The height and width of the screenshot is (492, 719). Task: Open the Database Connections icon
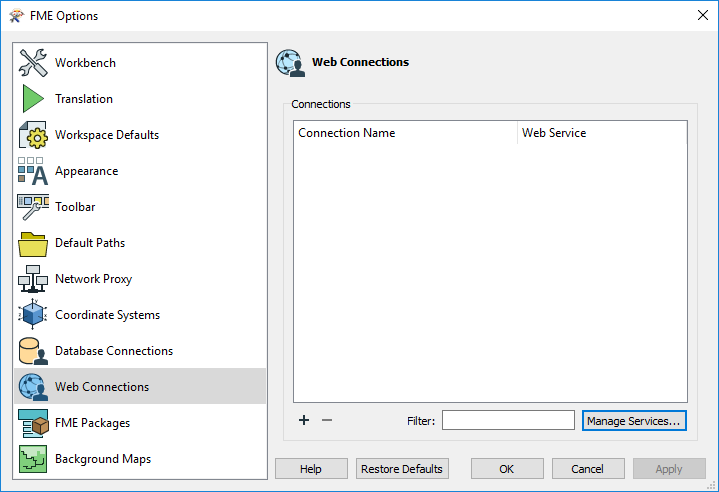coord(33,351)
